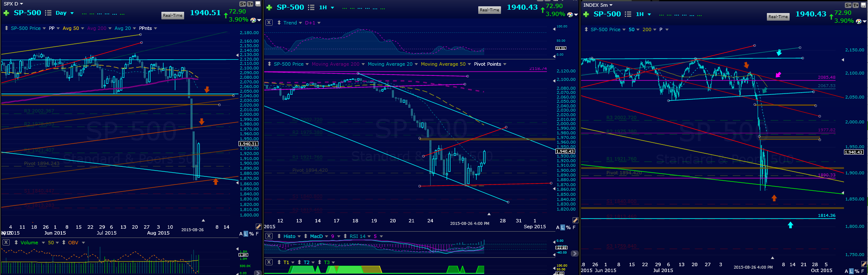
Task: Move SP-500 Price pane arrows in left chart
Action: point(6,28)
